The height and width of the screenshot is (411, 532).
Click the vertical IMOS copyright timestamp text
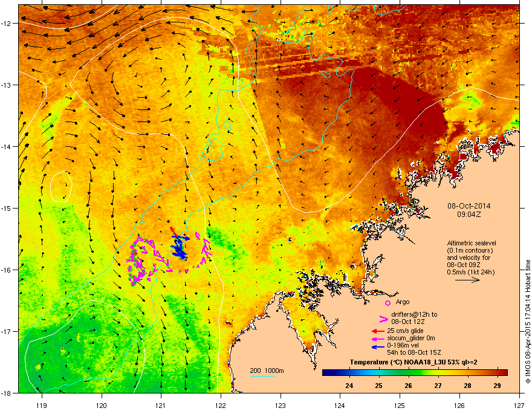528,322
